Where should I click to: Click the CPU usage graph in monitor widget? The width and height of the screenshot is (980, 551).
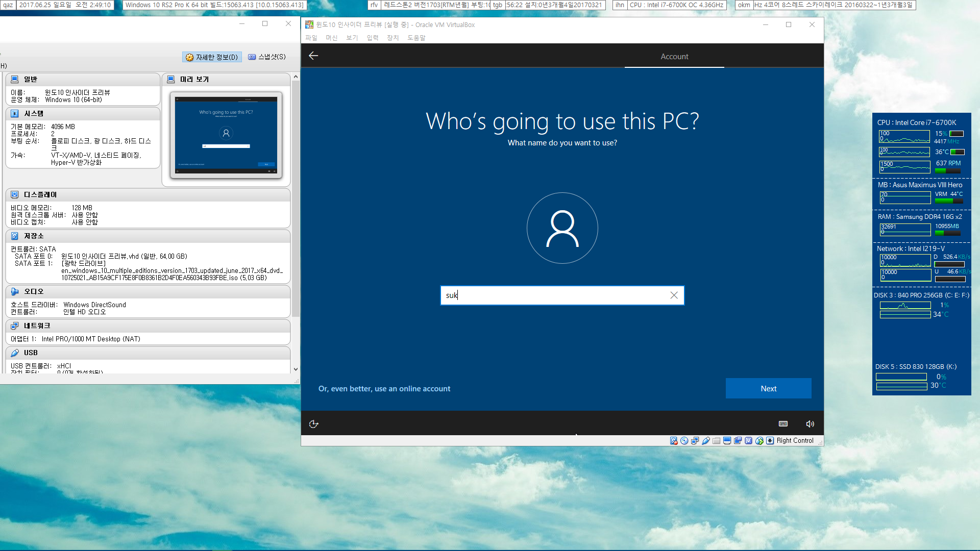[x=904, y=136]
